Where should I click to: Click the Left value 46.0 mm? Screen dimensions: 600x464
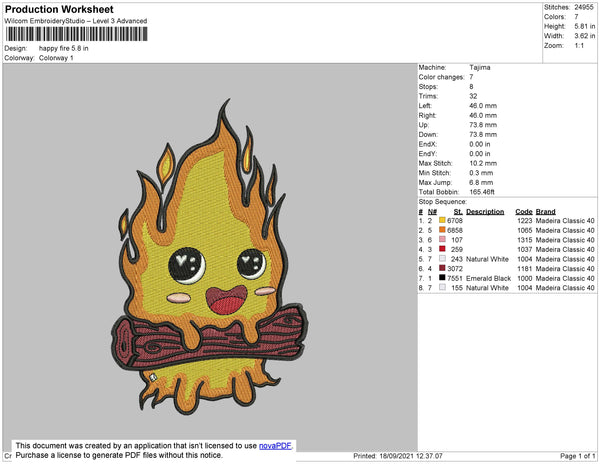pyautogui.click(x=483, y=106)
